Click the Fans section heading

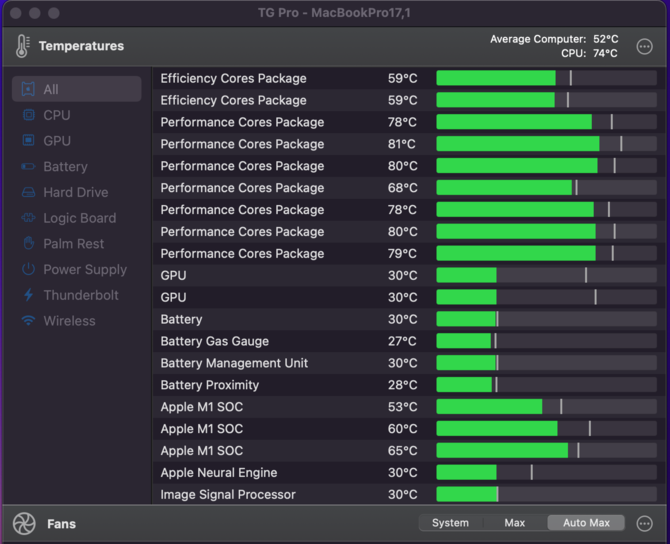coord(62,524)
